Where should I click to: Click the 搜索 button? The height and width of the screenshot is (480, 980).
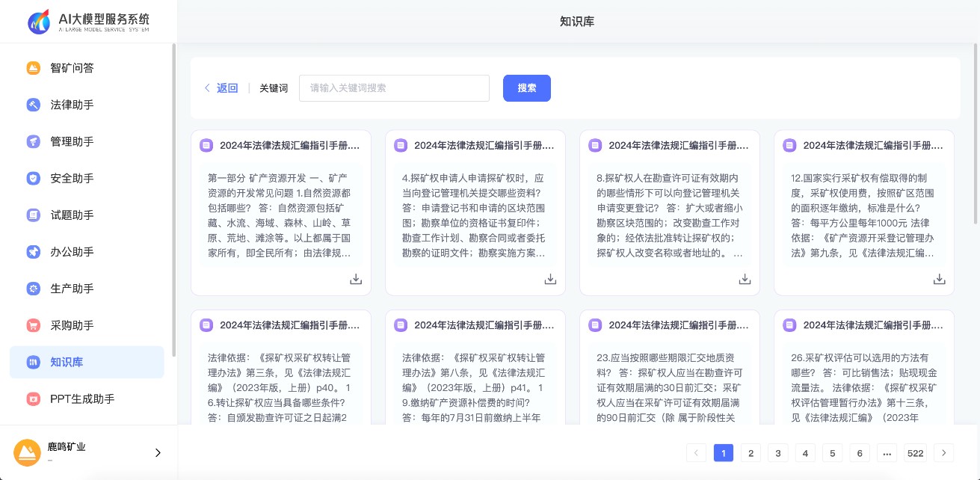(x=526, y=88)
